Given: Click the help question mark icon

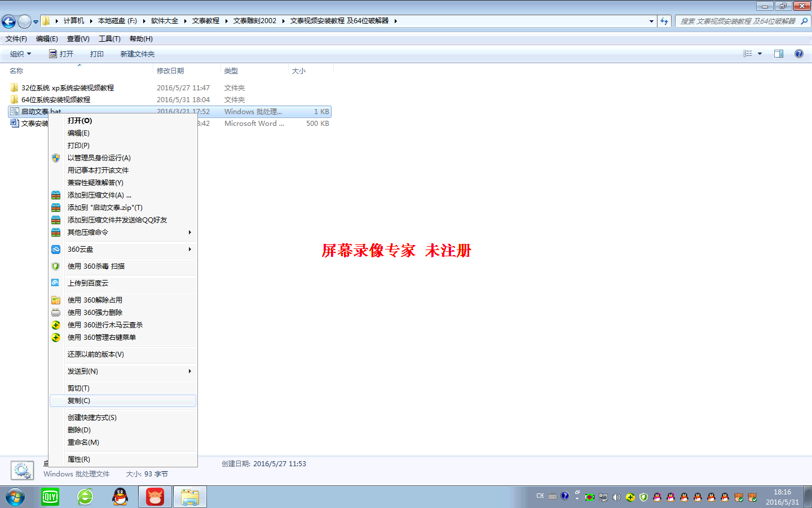Looking at the screenshot, I should pyautogui.click(x=798, y=54).
